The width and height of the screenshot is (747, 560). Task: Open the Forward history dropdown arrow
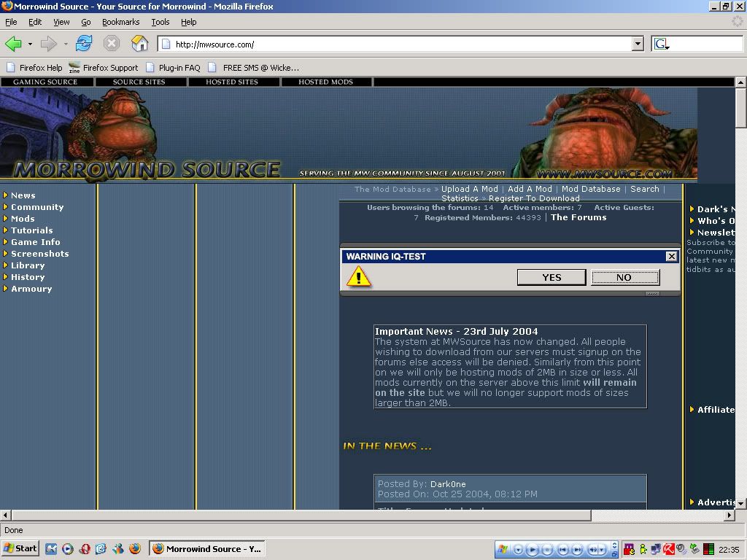pyautogui.click(x=66, y=44)
